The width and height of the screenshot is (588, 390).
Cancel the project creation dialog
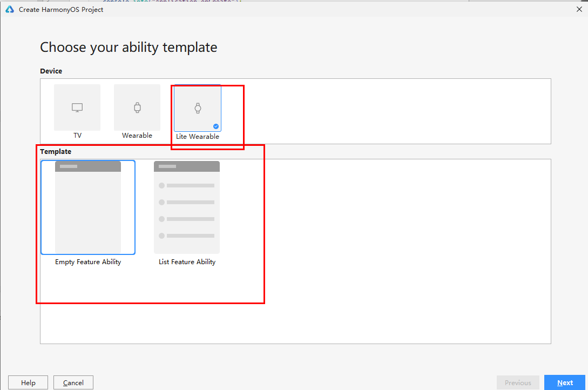tap(73, 382)
